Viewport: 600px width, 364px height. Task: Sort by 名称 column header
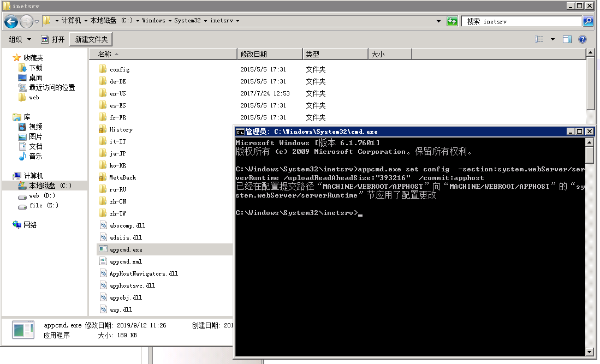163,54
